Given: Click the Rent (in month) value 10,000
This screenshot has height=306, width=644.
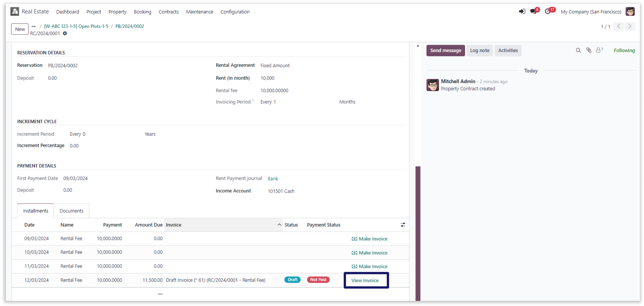Looking at the screenshot, I should (x=268, y=78).
